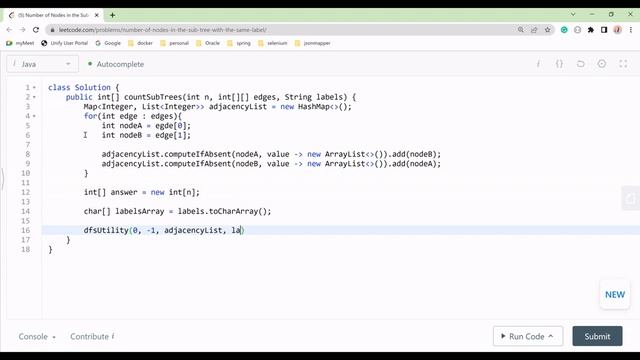Viewport: 640px width, 360px height.
Task: Open the myMeet bookmark
Action: pyautogui.click(x=20, y=43)
